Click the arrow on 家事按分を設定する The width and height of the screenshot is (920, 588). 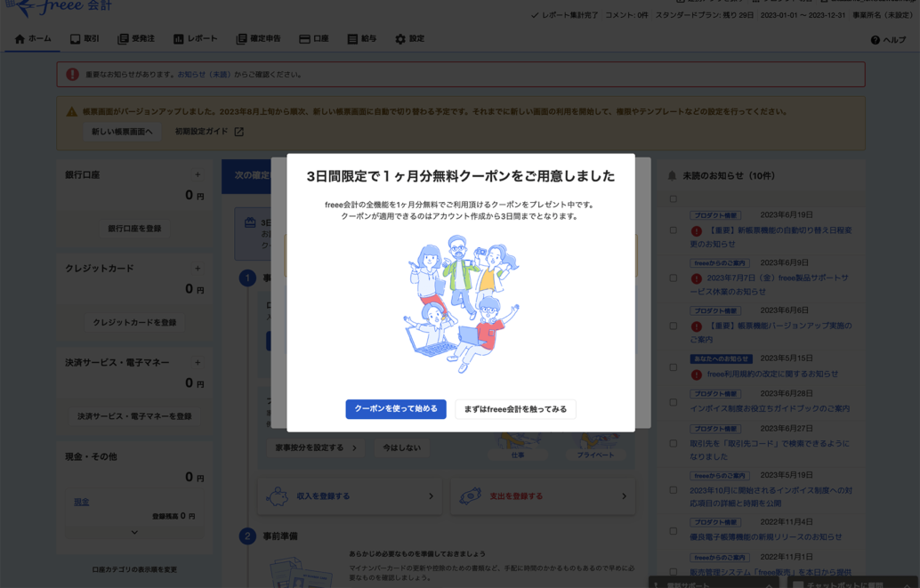tap(354, 447)
